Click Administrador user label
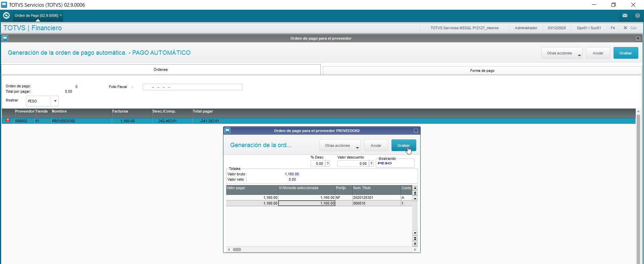 [526, 28]
